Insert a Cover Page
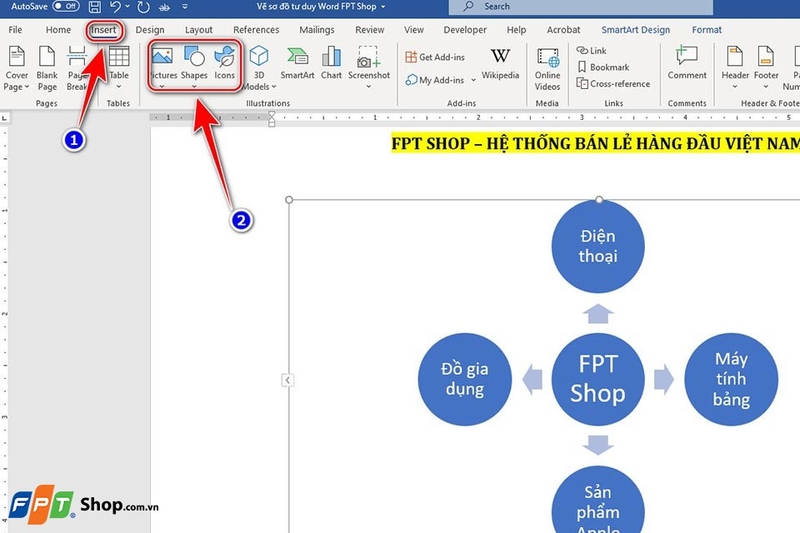This screenshot has height=533, width=800. tap(16, 68)
